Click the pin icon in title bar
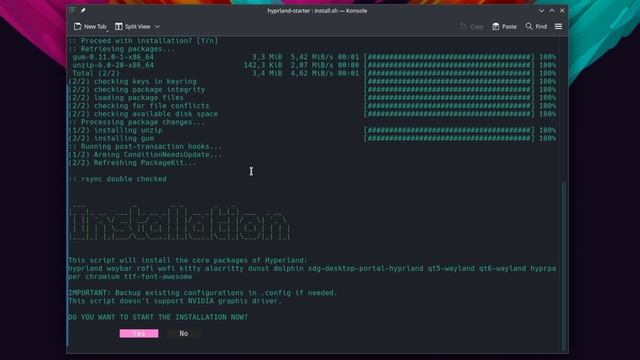Screen dimensions: 640x360 83,11
